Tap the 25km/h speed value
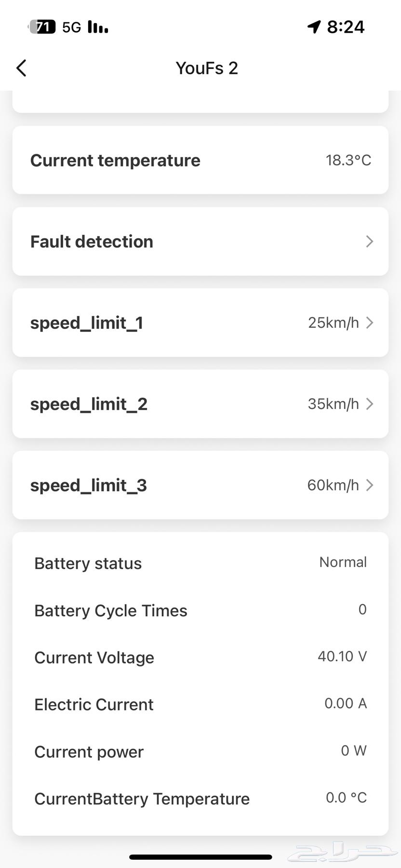 pos(333,323)
